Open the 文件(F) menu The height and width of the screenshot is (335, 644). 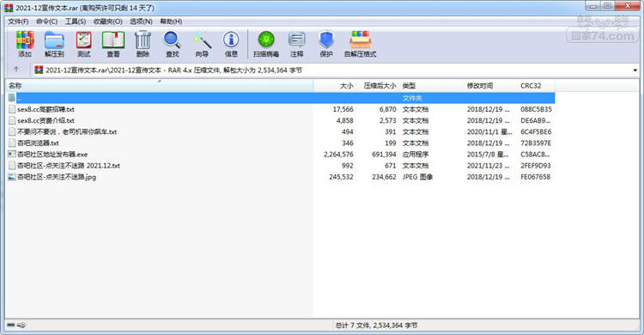18,21
